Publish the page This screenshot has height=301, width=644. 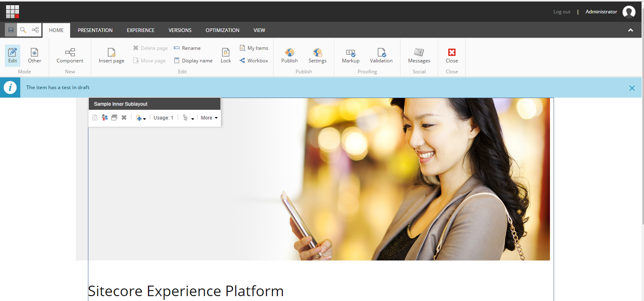(289, 56)
